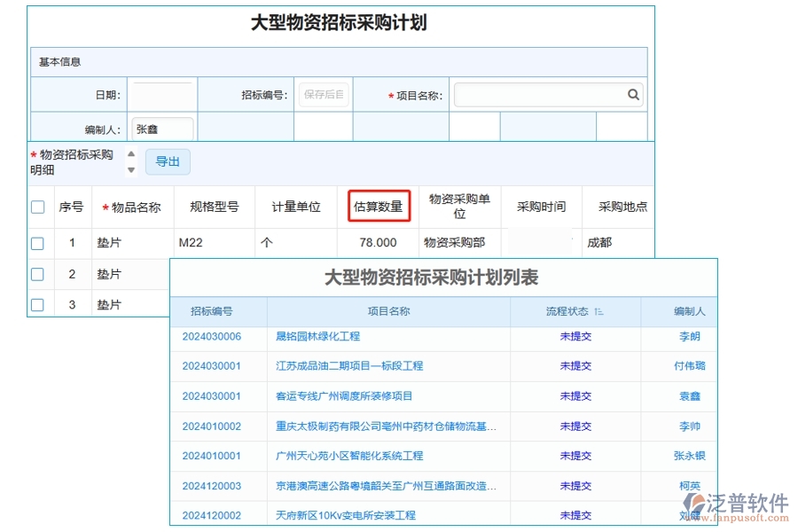Check the checkbox for the third 垫片 row
Viewport: 798px width, 532px height.
click(x=37, y=304)
